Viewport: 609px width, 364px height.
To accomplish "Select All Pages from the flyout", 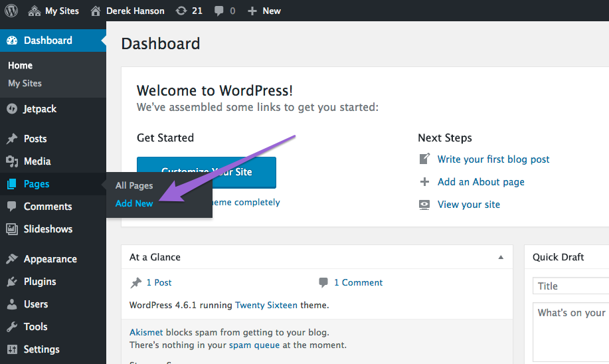I will [x=134, y=186].
